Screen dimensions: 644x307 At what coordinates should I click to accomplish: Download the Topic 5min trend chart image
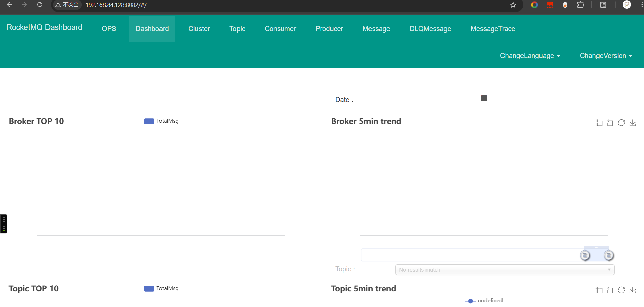pyautogui.click(x=632, y=290)
